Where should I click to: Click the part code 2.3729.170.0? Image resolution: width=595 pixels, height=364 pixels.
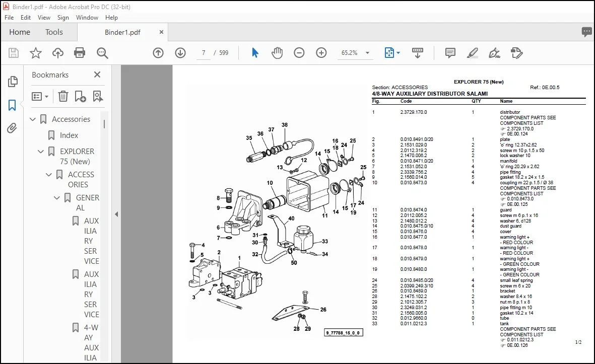(x=414, y=112)
